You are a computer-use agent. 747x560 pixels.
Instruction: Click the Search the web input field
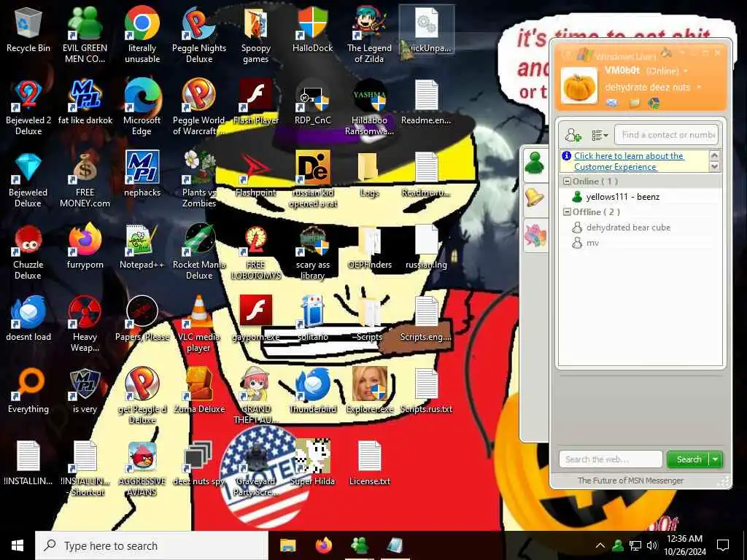pos(611,459)
